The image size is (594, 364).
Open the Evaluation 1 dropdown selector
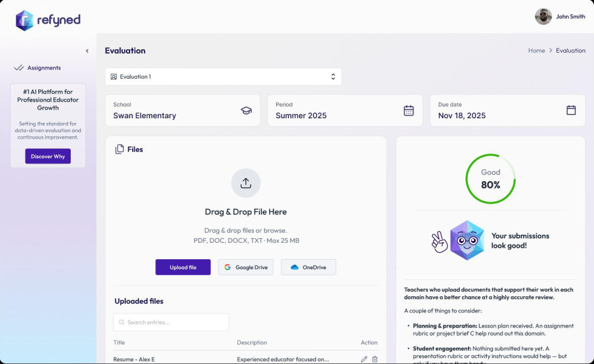(x=223, y=77)
